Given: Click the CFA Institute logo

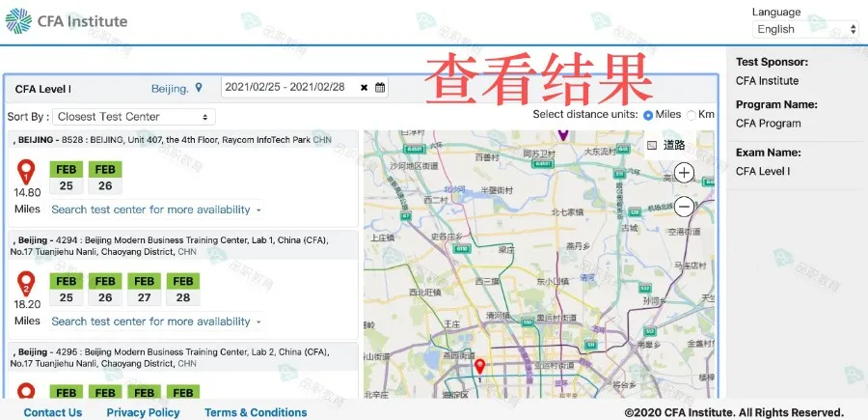Looking at the screenshot, I should (67, 21).
